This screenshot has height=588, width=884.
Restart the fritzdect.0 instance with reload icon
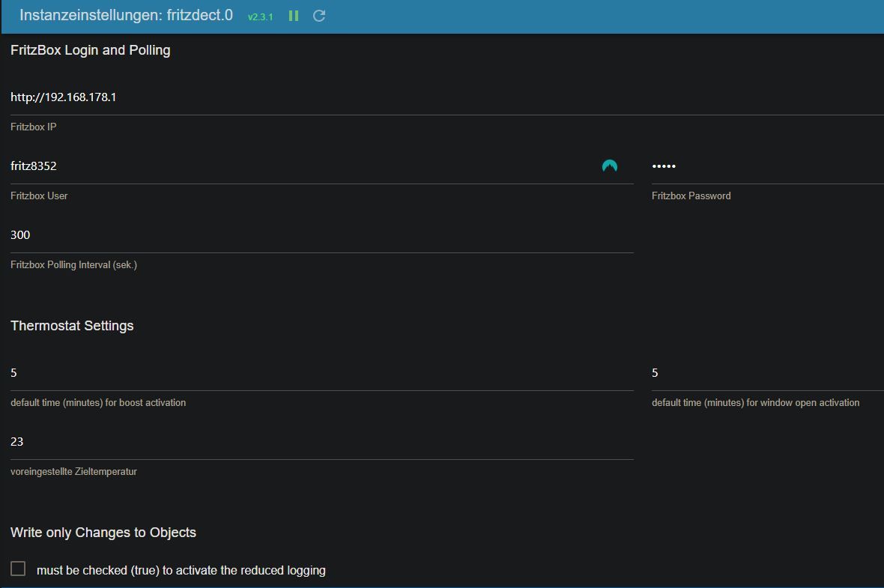(319, 16)
